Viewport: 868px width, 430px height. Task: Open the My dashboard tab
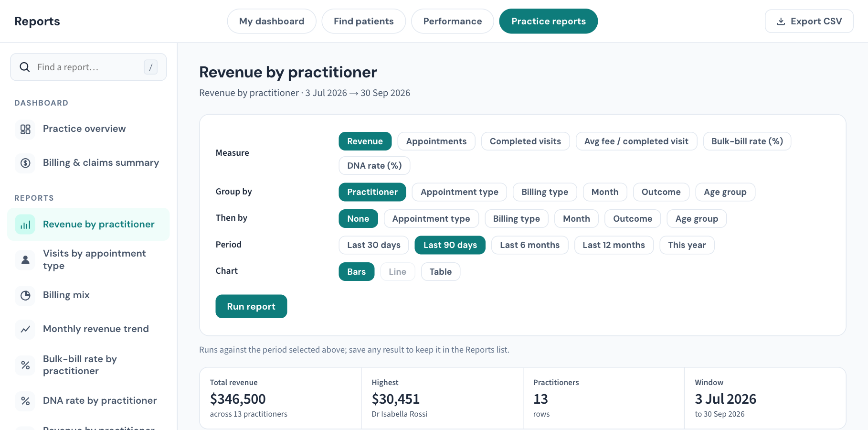pos(272,21)
